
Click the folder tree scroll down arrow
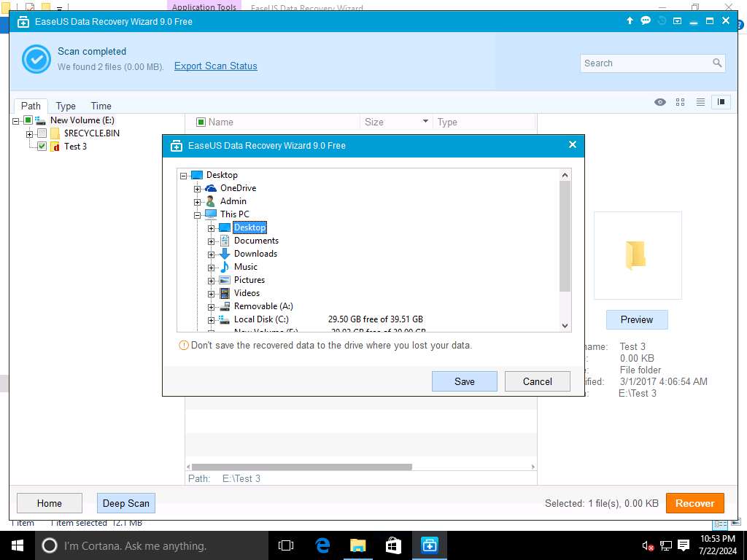pyautogui.click(x=565, y=326)
